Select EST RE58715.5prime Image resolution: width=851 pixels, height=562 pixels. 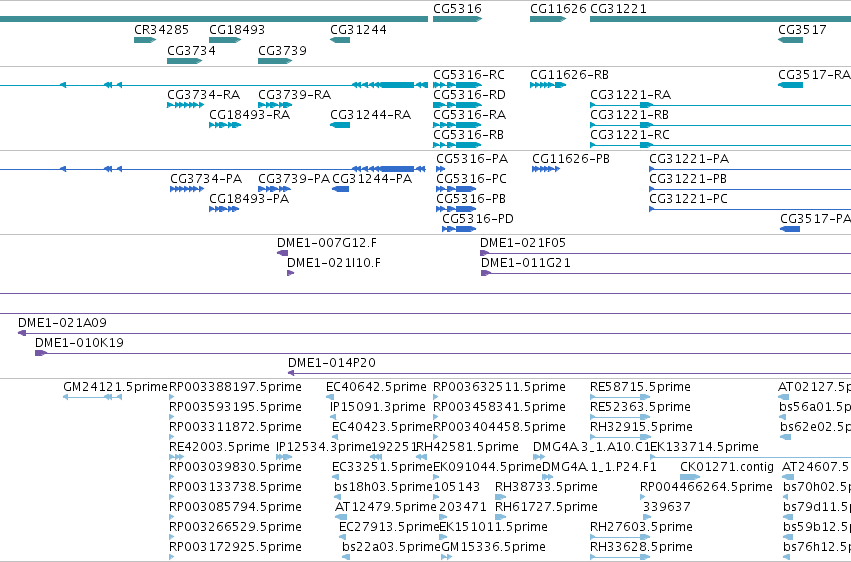coord(620,397)
